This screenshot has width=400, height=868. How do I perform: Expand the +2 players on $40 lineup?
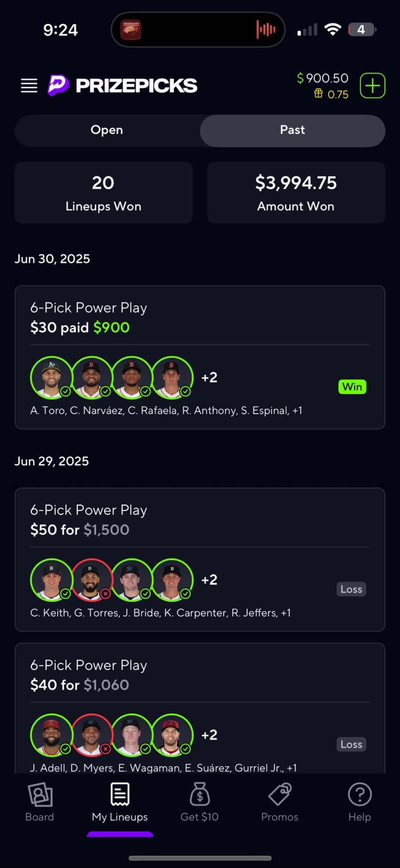pos(209,735)
